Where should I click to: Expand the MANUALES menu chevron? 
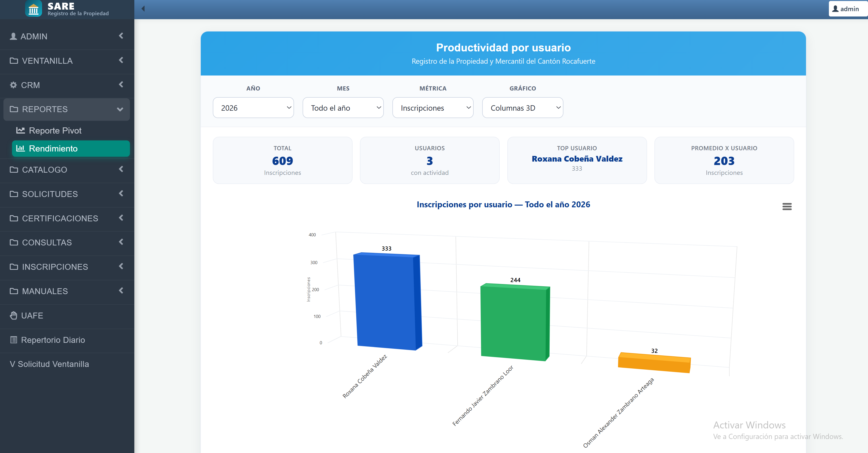point(121,290)
